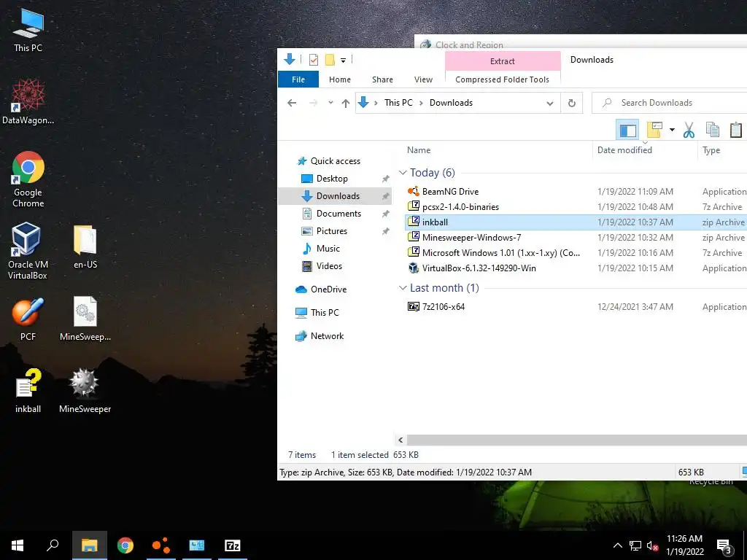Expand address bar history dropdown

pyautogui.click(x=550, y=103)
